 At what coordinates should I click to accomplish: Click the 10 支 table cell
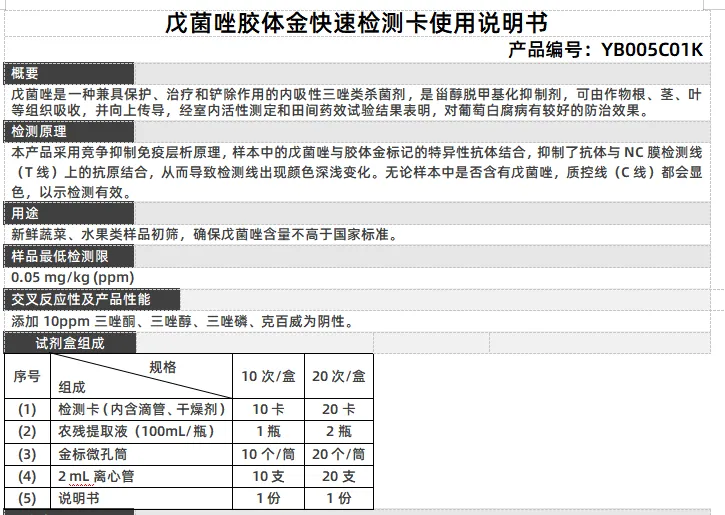click(268, 476)
